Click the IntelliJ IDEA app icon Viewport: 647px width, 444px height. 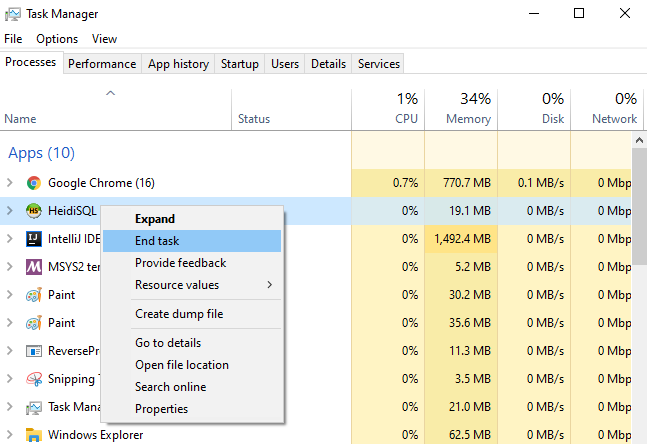coord(34,239)
